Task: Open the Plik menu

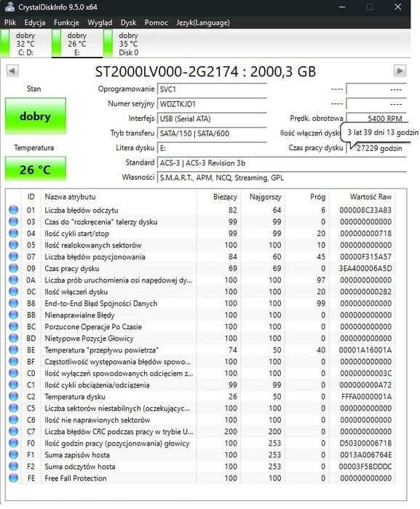Action: [x=10, y=23]
